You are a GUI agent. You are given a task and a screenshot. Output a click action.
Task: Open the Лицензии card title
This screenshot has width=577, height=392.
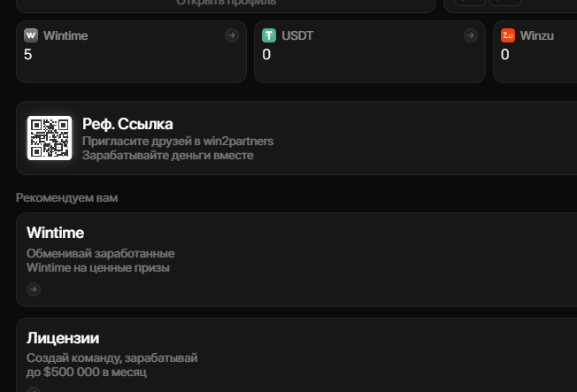[x=63, y=338]
